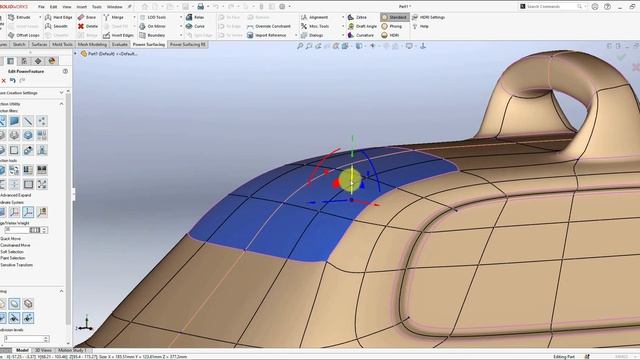Open the Alignment tool
This screenshot has width=640, height=360.
pyautogui.click(x=314, y=17)
